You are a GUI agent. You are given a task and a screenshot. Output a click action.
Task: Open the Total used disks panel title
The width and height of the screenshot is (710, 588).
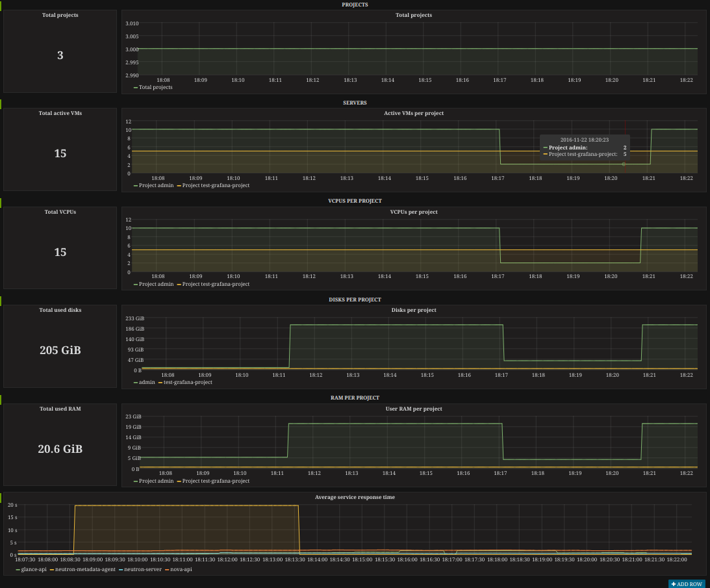60,311
